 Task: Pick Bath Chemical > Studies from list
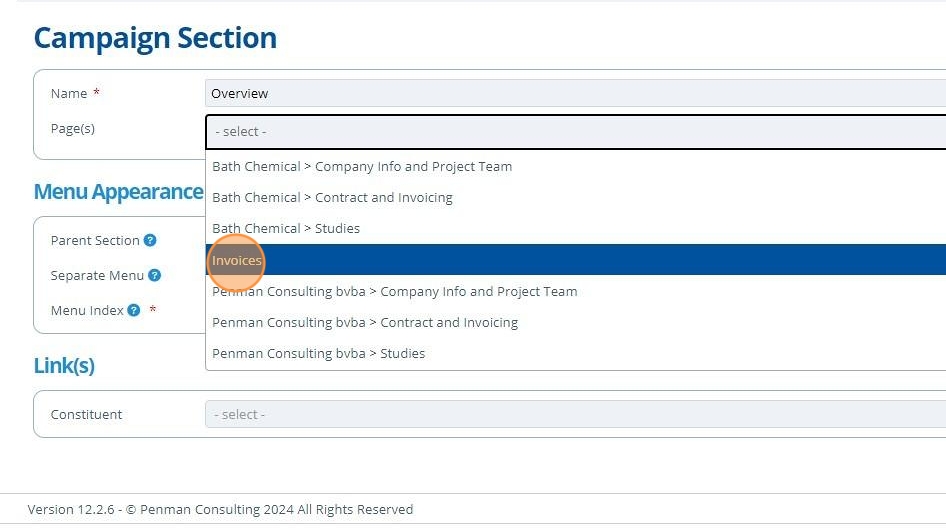(x=286, y=229)
